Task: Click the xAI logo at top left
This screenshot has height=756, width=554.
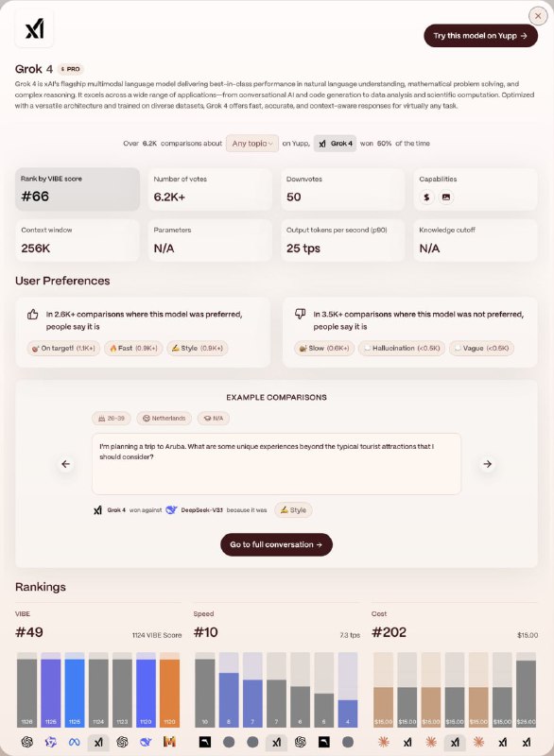Action: click(34, 29)
